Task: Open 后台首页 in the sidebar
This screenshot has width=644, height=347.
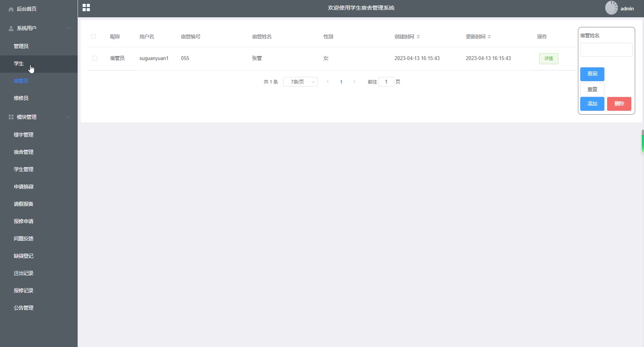Action: click(x=39, y=9)
